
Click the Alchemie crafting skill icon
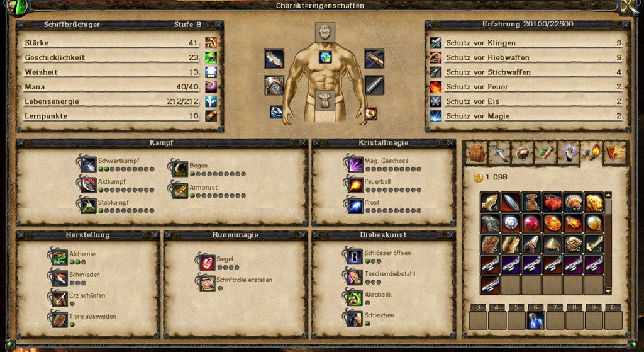(x=59, y=257)
